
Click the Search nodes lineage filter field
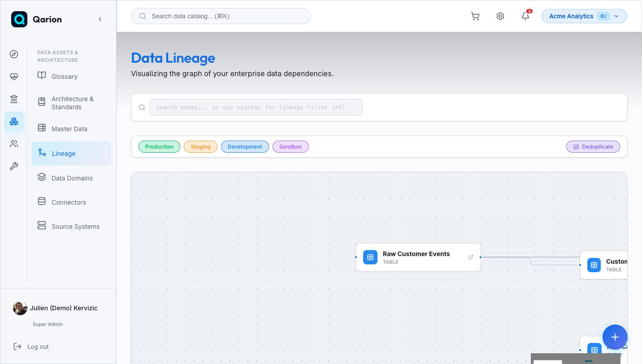pyautogui.click(x=256, y=107)
